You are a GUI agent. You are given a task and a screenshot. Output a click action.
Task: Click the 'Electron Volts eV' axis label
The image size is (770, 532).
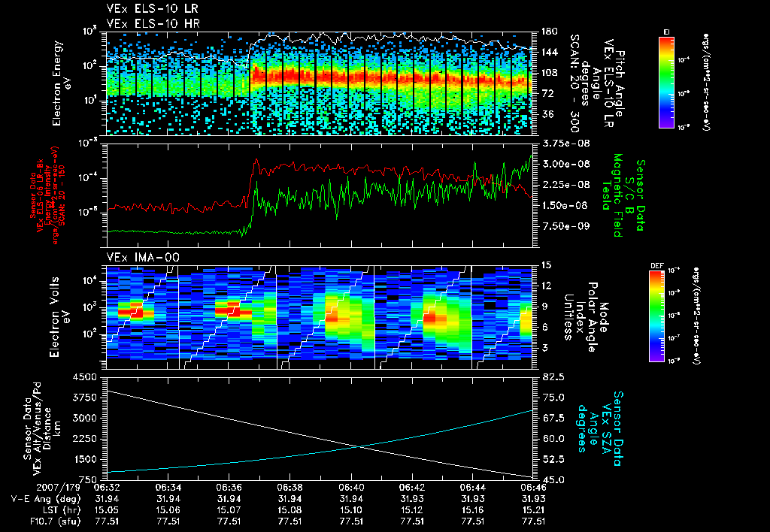(59, 317)
